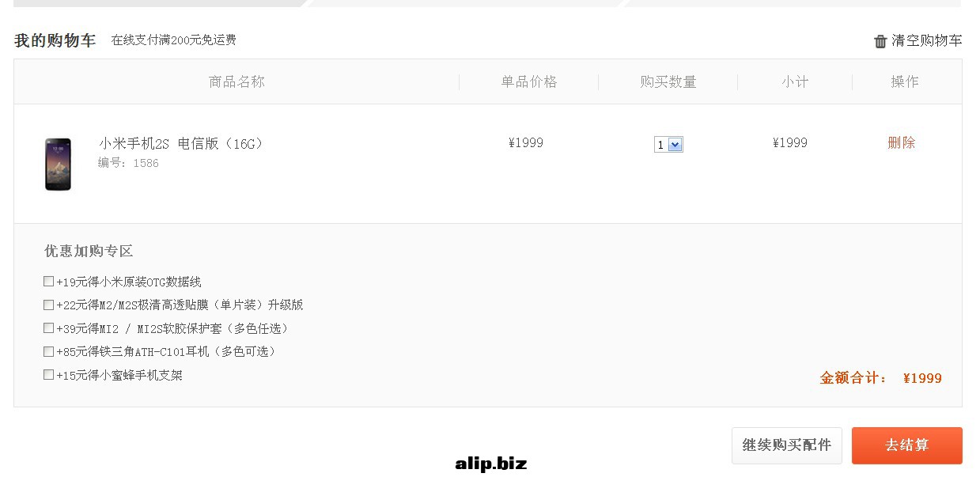Check the +39元 软胶保护套 add-on

click(x=49, y=327)
